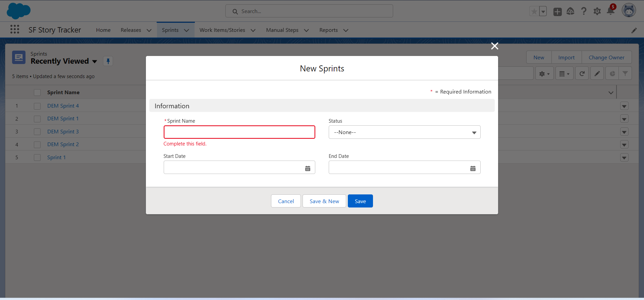The image size is (644, 300).
Task: Click the inline edit pencil in list toolbar
Action: tap(597, 73)
